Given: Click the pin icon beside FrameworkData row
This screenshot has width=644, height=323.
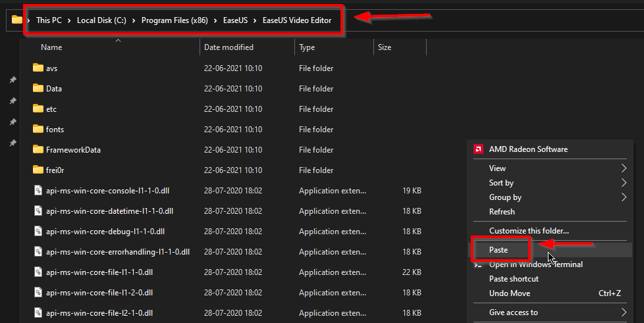Looking at the screenshot, I should (x=13, y=143).
